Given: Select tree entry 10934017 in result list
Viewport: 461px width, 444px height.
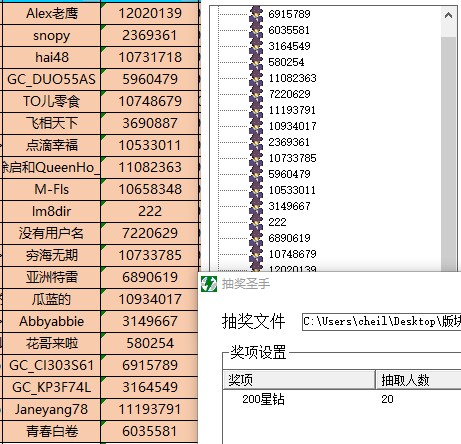Looking at the screenshot, I should [292, 126].
